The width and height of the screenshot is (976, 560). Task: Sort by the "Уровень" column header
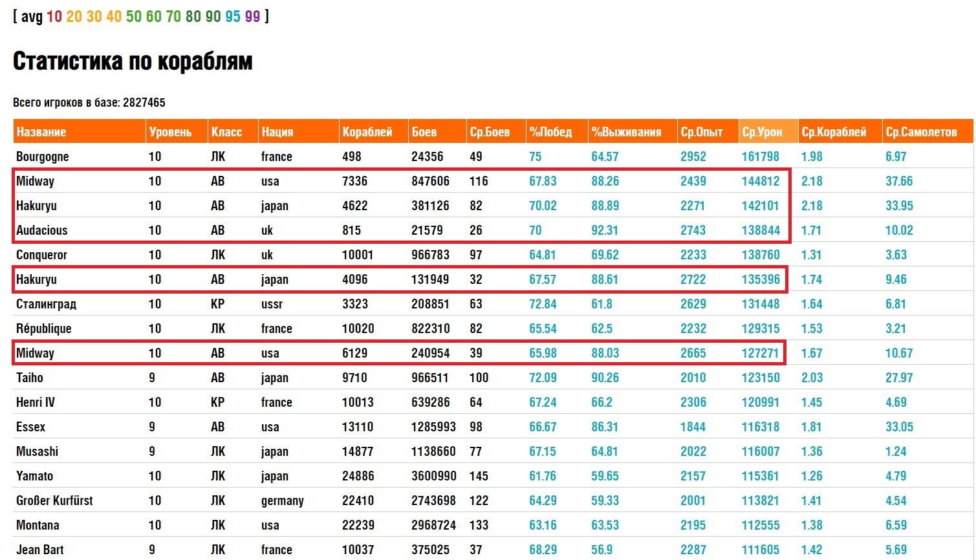[x=170, y=132]
